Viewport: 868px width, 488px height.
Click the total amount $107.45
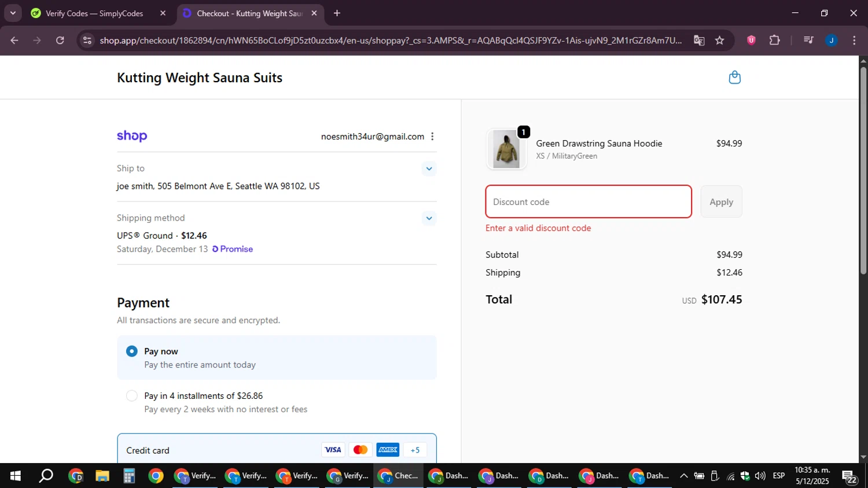click(722, 299)
